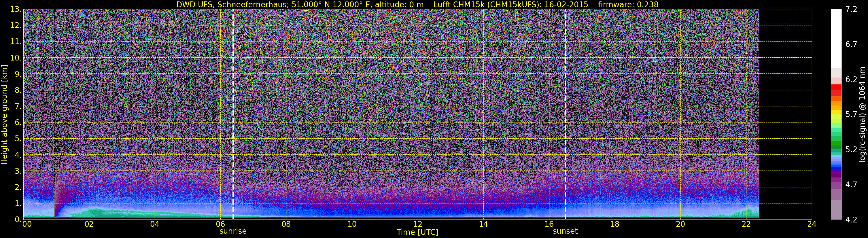The image size is (868, 238).
Task: Click the time axis tick '04'
Action: tap(155, 224)
